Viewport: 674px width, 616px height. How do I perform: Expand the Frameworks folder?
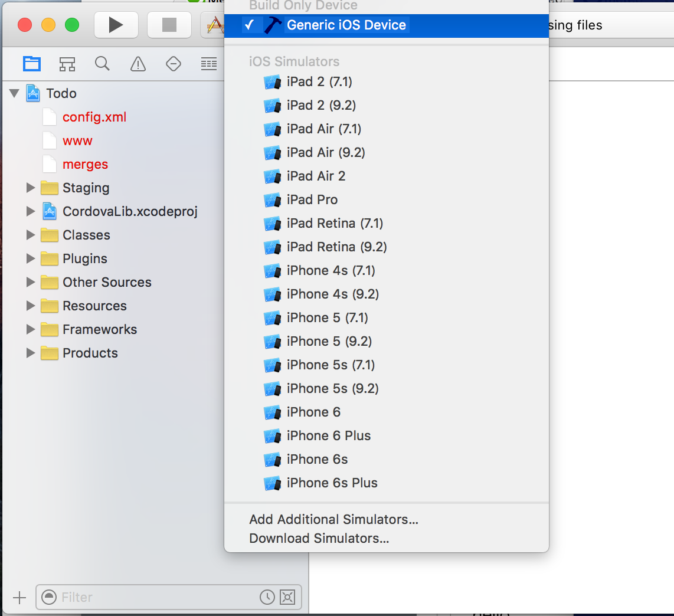click(31, 330)
